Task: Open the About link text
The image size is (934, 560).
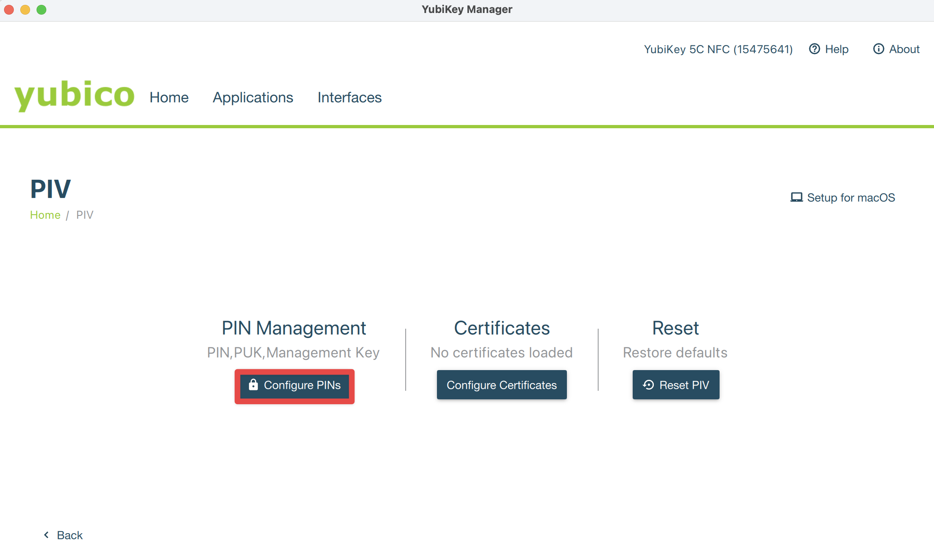Action: tap(904, 49)
